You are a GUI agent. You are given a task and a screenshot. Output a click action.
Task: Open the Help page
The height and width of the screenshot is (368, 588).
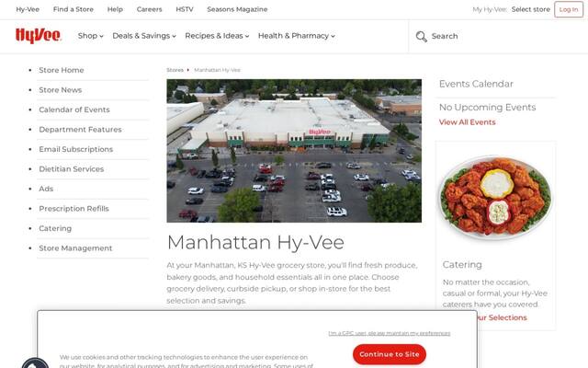(x=115, y=9)
